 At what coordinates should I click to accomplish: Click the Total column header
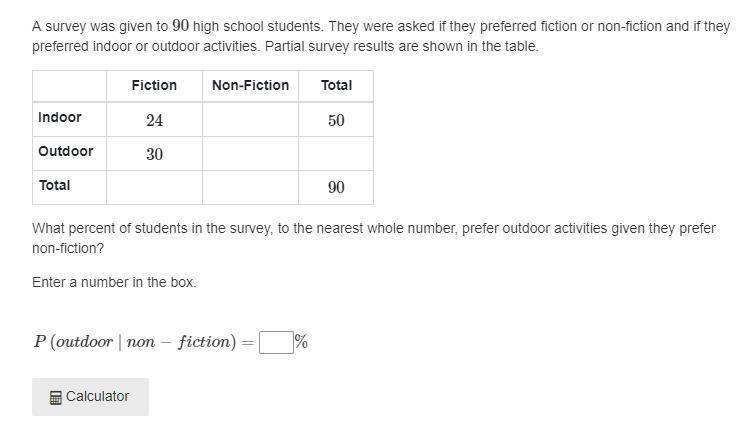[336, 85]
